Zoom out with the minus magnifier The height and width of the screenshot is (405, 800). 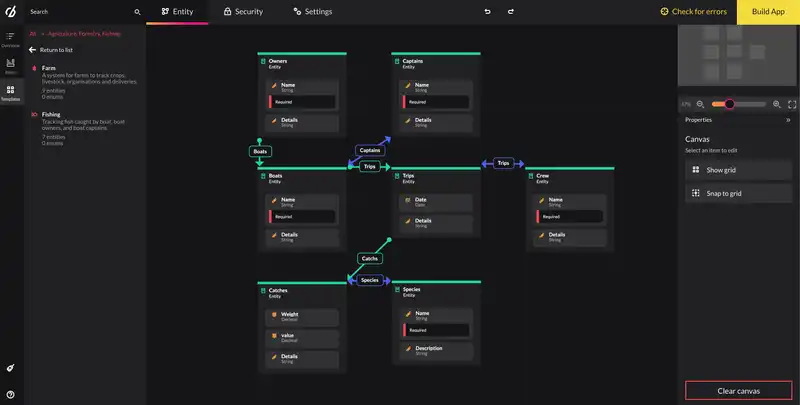pos(700,104)
